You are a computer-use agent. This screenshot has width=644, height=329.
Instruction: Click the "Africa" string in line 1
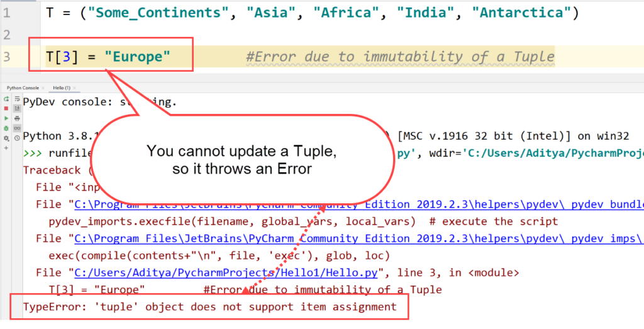coord(350,13)
